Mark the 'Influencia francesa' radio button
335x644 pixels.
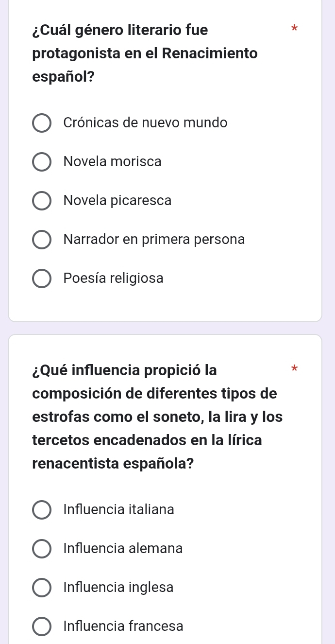click(x=41, y=627)
